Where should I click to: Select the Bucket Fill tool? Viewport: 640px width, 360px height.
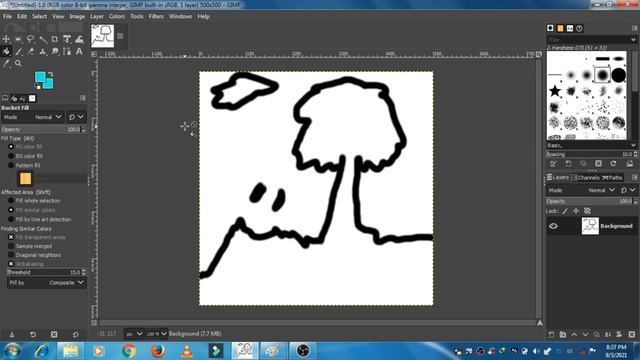[6, 51]
